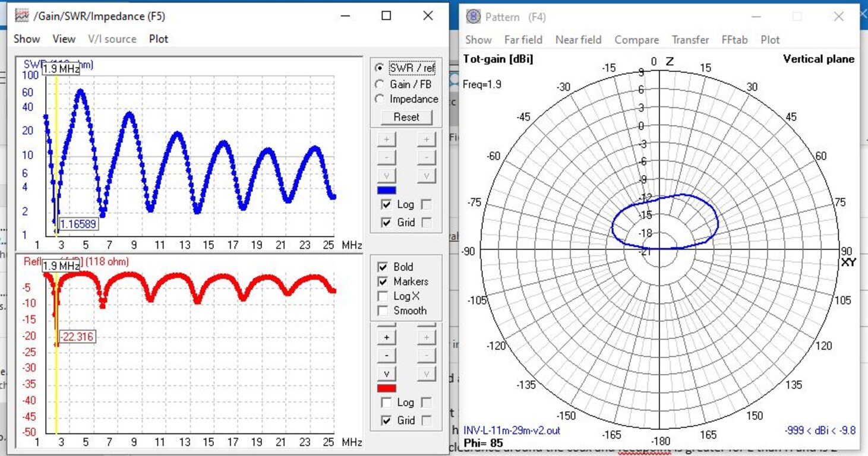Open the Near field menu
Viewport: 868px width, 456px height.
coord(579,40)
